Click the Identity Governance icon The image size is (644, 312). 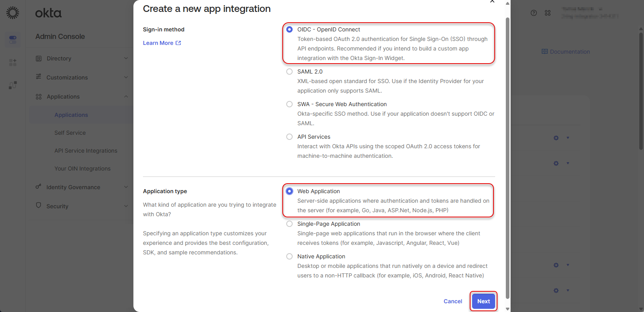[39, 186]
